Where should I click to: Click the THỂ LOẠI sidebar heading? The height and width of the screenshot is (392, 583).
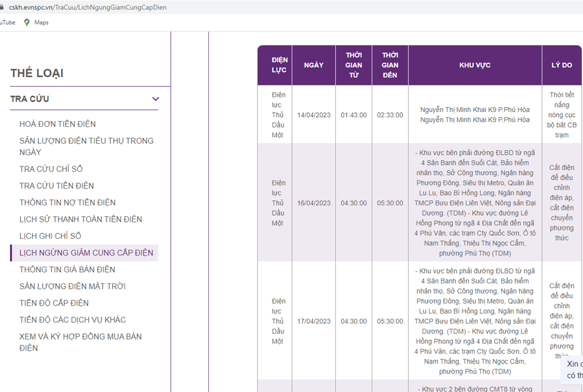click(37, 73)
